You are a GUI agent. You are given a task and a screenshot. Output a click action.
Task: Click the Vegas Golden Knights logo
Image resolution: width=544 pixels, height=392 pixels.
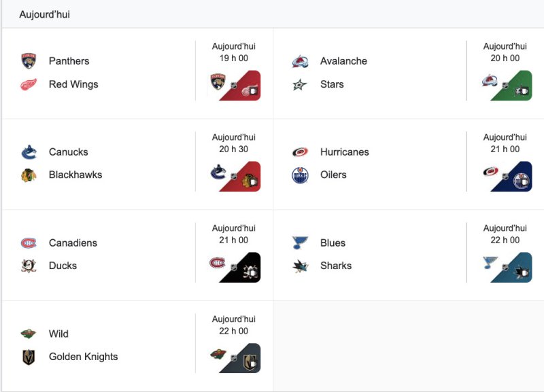tap(29, 357)
